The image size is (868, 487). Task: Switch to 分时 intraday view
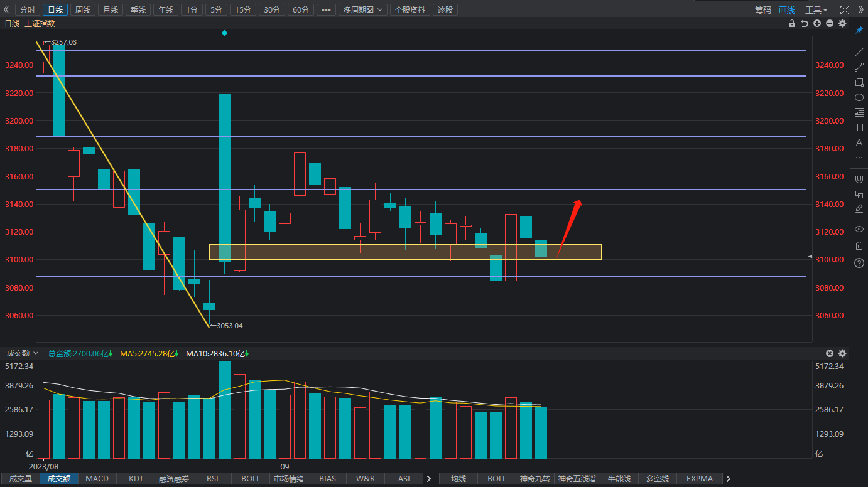[x=28, y=10]
